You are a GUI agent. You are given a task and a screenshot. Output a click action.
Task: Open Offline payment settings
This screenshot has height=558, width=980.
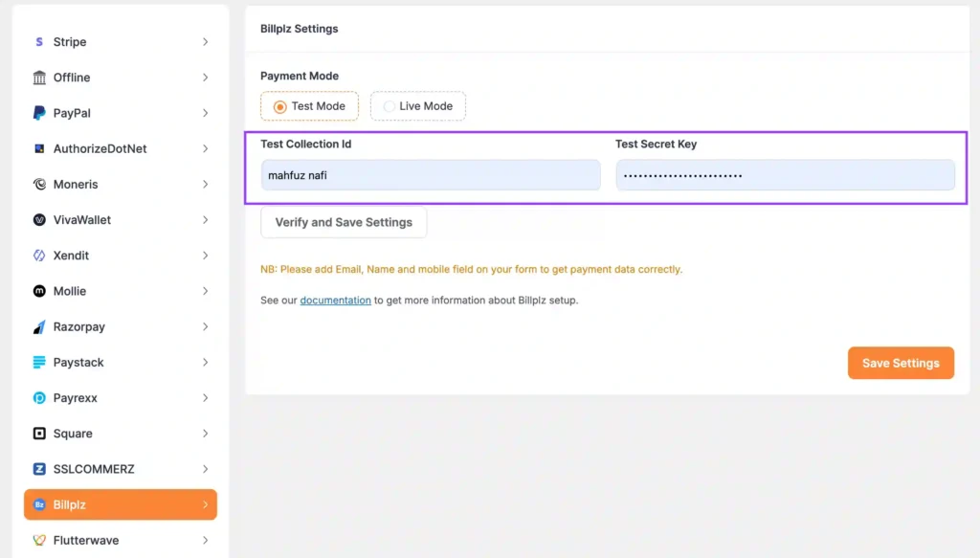[121, 78]
